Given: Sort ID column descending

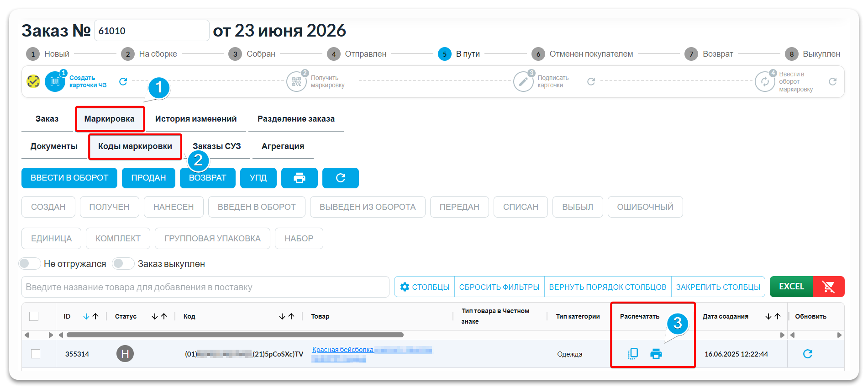Looking at the screenshot, I should tap(86, 316).
